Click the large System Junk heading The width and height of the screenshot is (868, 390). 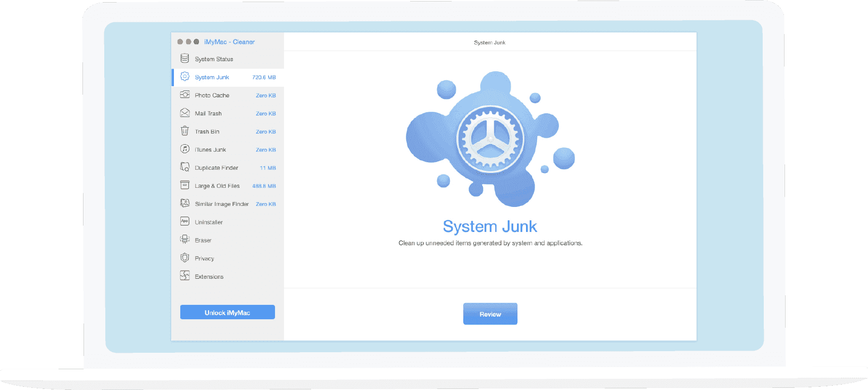click(x=490, y=227)
